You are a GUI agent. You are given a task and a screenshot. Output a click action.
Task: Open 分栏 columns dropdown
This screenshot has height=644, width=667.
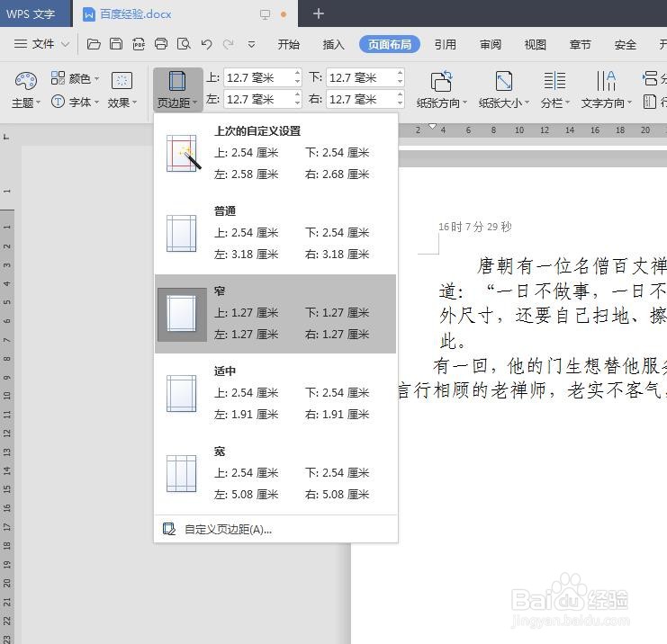tap(554, 103)
